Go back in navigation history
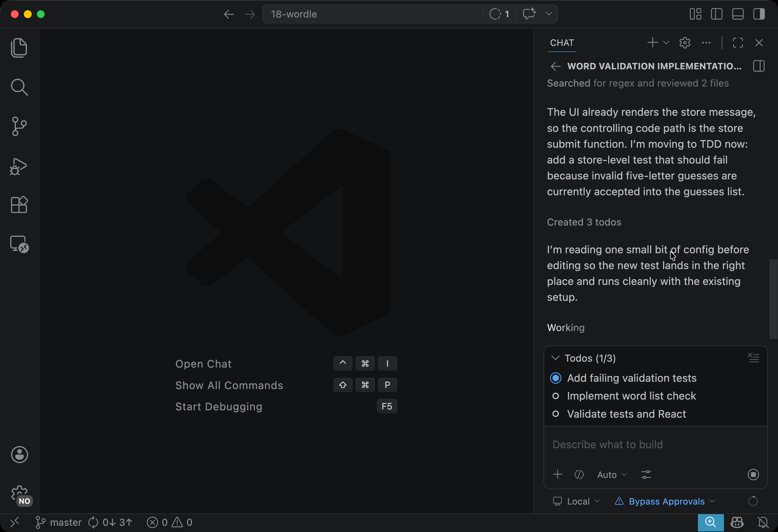Image resolution: width=778 pixels, height=532 pixels. point(229,14)
